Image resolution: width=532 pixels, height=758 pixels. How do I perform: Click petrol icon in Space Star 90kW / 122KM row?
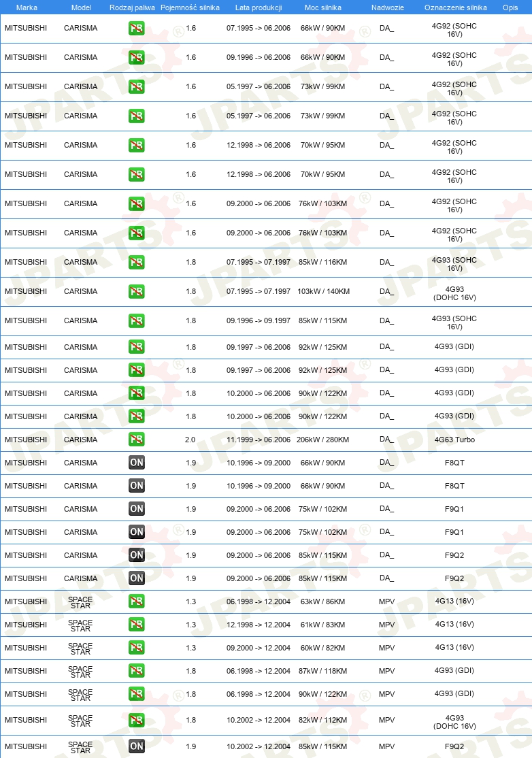(137, 694)
